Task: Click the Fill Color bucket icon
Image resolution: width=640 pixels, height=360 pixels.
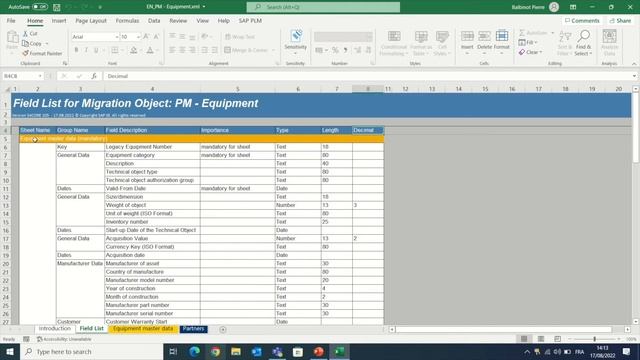Action: coord(133,50)
